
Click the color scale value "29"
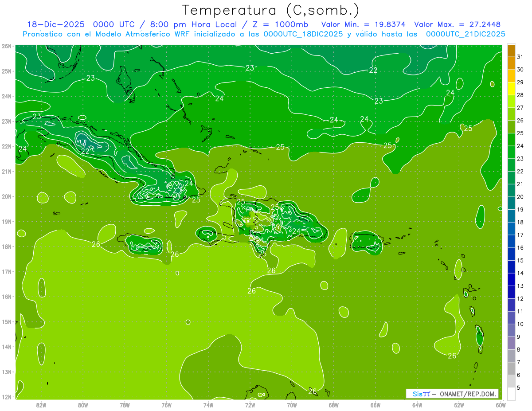520,82
